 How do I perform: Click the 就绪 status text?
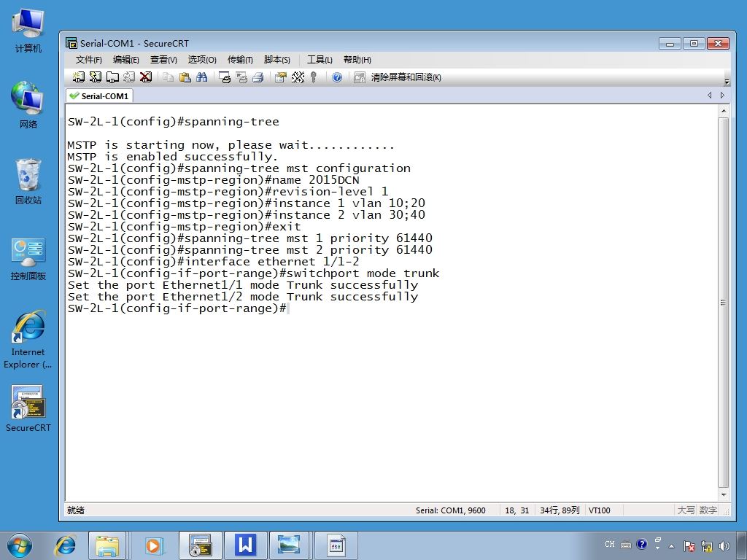pos(75,510)
